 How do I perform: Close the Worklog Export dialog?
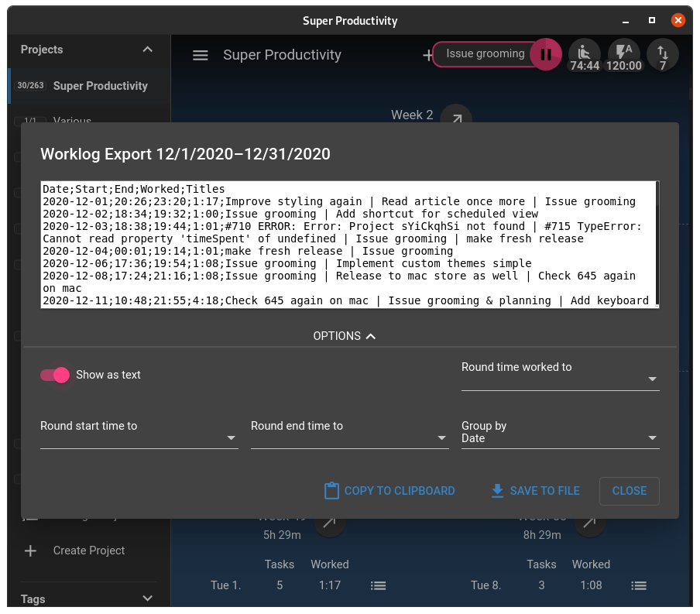(629, 490)
